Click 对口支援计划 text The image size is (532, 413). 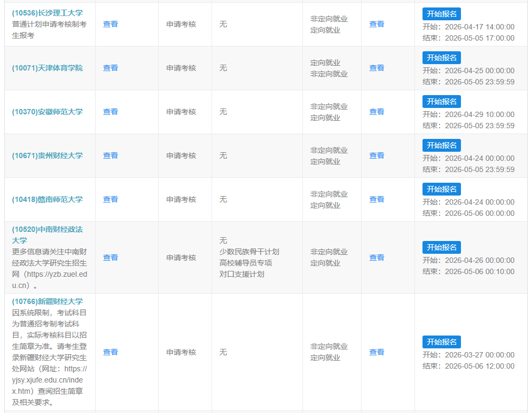click(x=241, y=274)
